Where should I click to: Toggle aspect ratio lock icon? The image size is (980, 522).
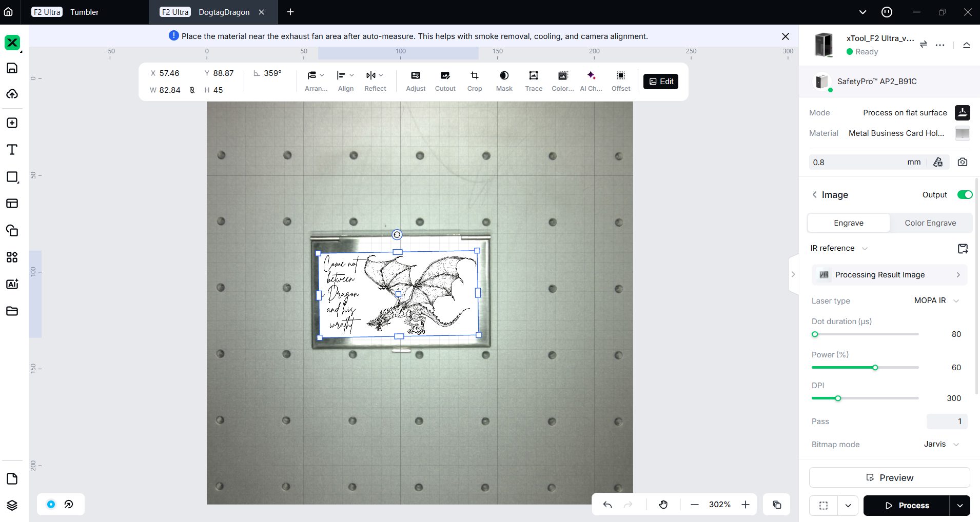point(192,90)
